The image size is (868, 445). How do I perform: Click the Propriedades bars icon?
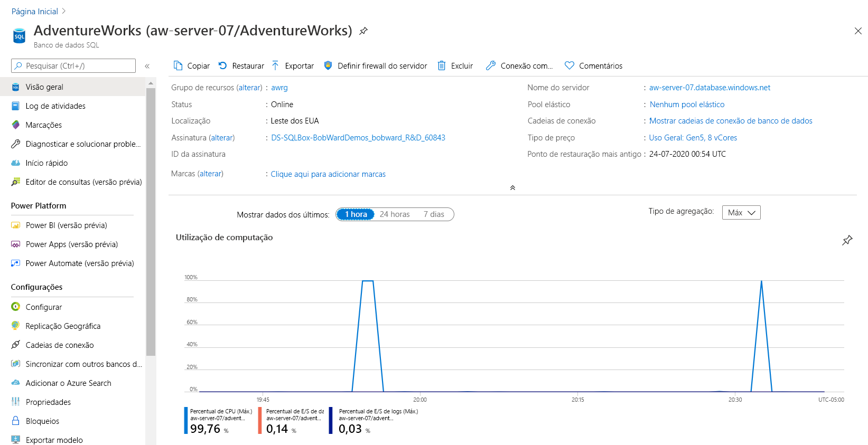tap(16, 402)
